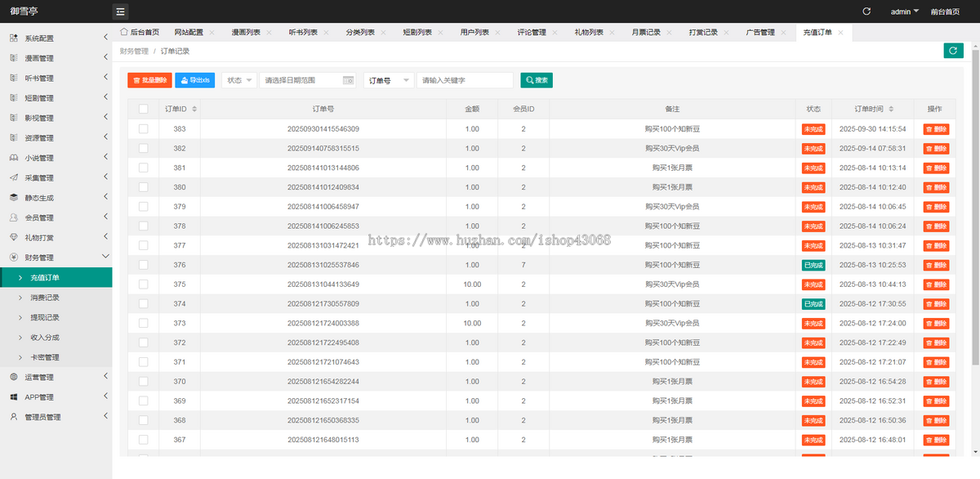Click the 运营管理 globe icon
This screenshot has height=479, width=980.
tap(14, 377)
